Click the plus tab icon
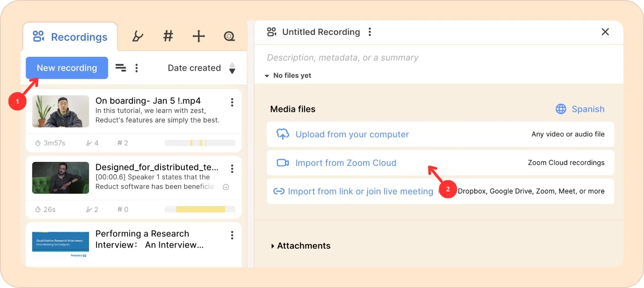Viewport: 644px width, 288px height. 199,36
